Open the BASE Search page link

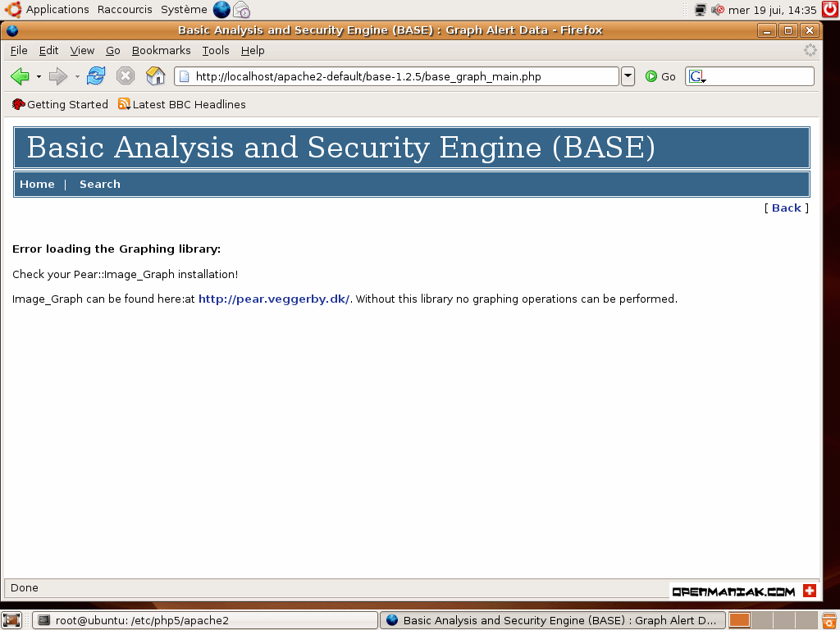point(99,184)
